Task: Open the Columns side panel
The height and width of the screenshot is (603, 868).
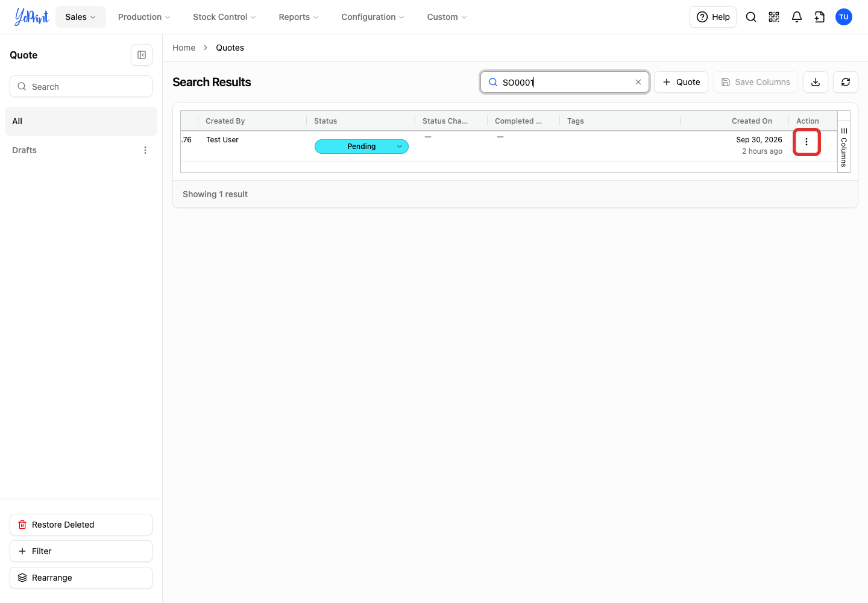Action: [x=844, y=147]
